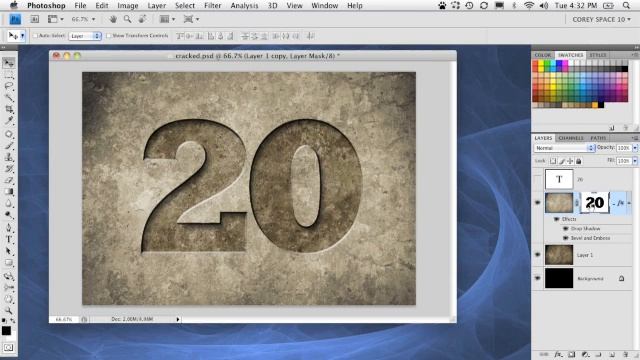This screenshot has width=640, height=360.
Task: Open the Arrange Documents dropdown
Action: (x=168, y=19)
